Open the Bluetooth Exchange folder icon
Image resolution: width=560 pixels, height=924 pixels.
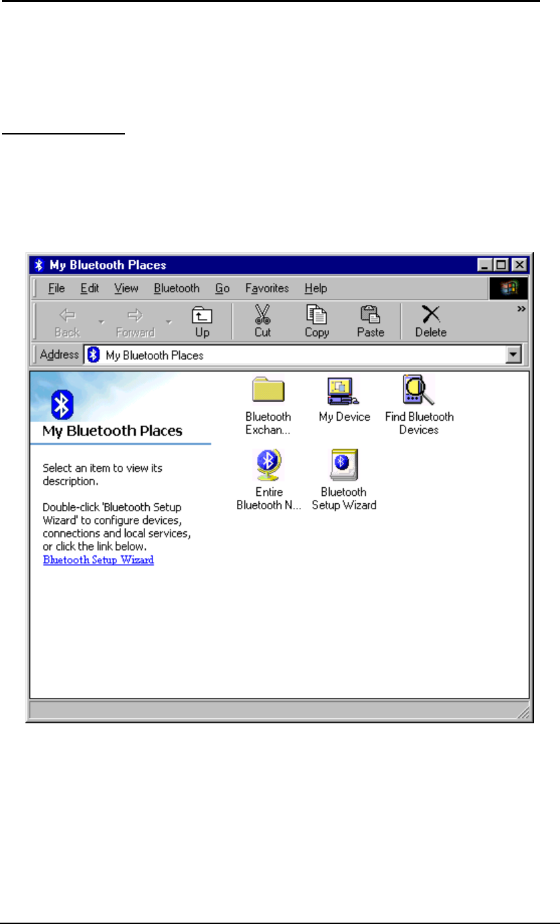click(x=268, y=391)
